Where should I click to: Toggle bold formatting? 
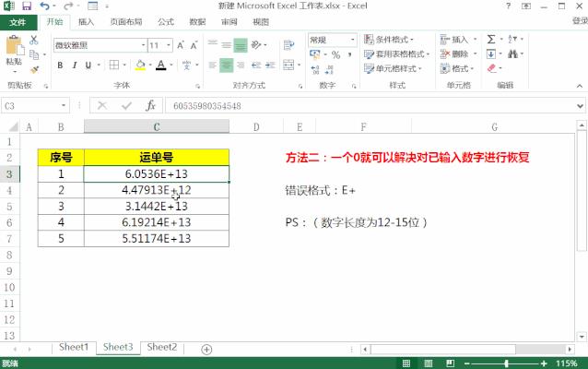click(x=60, y=65)
